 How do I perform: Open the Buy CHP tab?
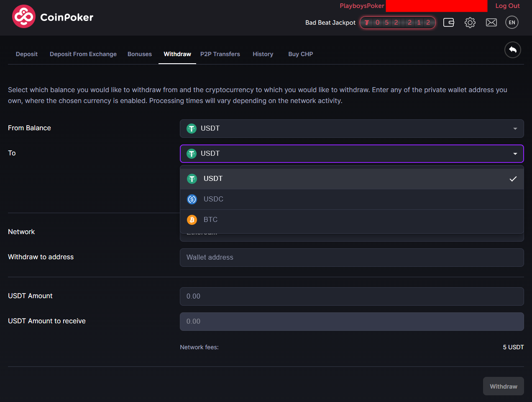click(301, 54)
